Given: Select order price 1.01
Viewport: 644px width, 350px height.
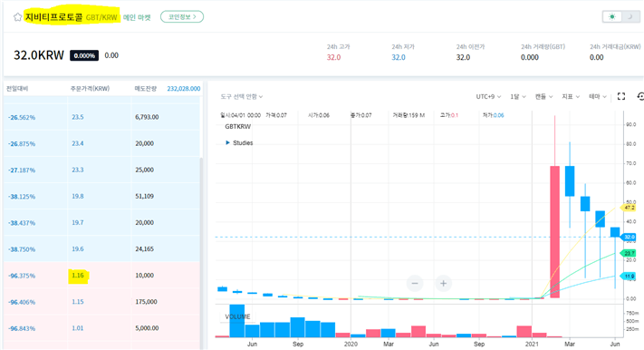Looking at the screenshot, I should pos(78,328).
